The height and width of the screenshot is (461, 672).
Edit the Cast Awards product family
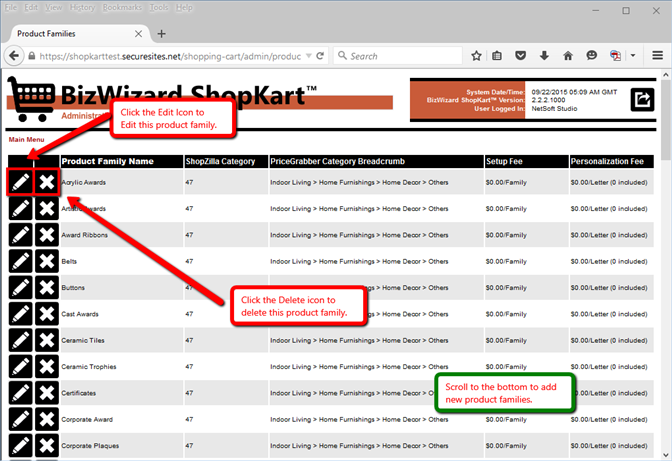click(x=21, y=314)
